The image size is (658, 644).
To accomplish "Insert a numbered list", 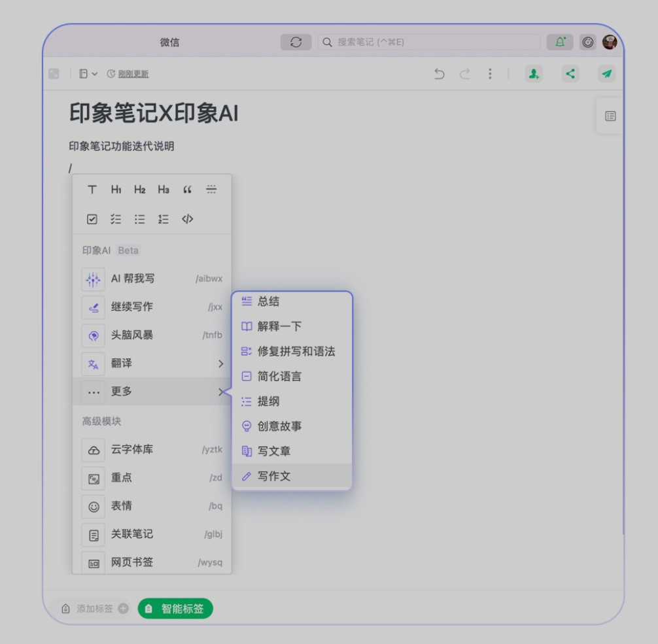I will click(164, 219).
